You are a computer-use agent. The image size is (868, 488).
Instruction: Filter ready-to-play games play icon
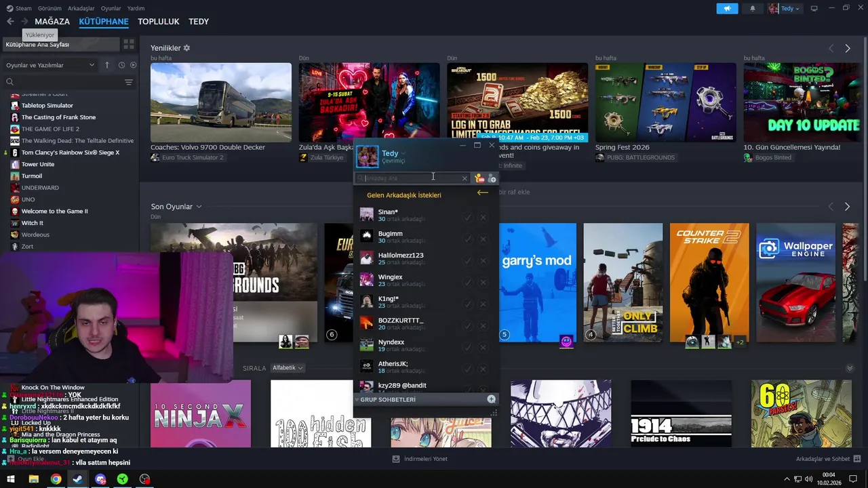(133, 65)
